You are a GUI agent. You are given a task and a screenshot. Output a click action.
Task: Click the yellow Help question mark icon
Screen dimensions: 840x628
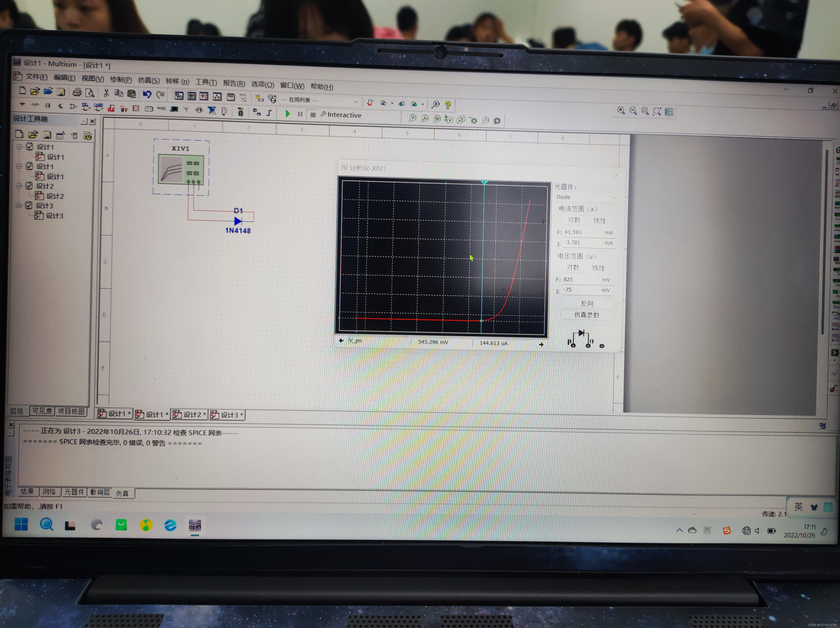tap(448, 105)
